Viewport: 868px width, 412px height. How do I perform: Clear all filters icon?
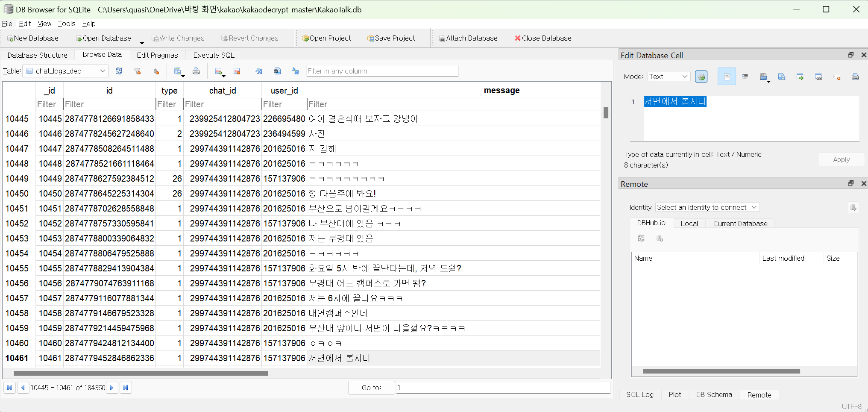tap(138, 71)
